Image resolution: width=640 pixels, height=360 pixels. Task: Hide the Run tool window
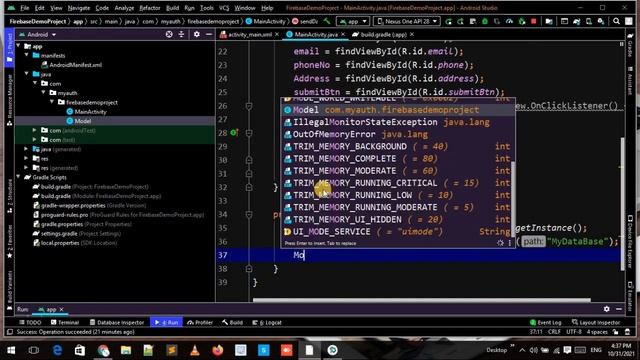point(619,309)
